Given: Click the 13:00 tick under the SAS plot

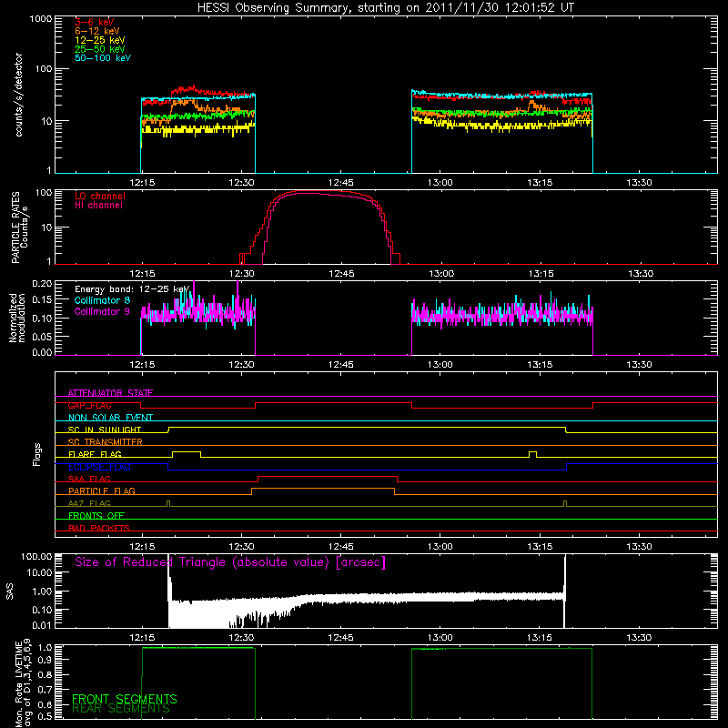Looking at the screenshot, I should (x=440, y=638).
